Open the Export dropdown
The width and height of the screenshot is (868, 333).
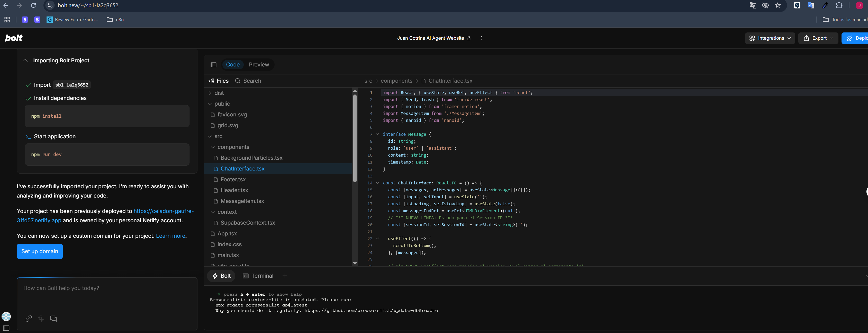[818, 38]
